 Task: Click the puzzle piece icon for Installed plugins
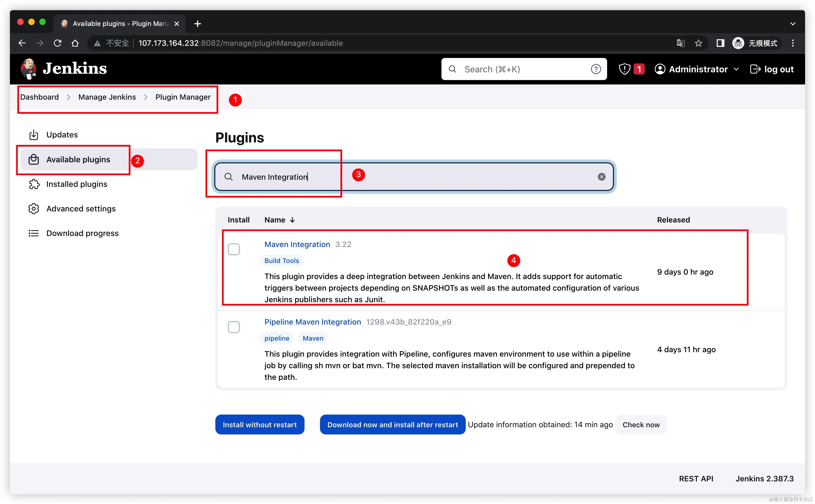(x=33, y=184)
